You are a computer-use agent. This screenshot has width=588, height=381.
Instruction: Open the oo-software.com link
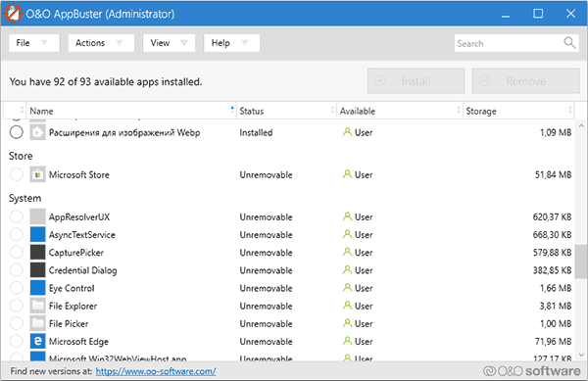(x=156, y=371)
